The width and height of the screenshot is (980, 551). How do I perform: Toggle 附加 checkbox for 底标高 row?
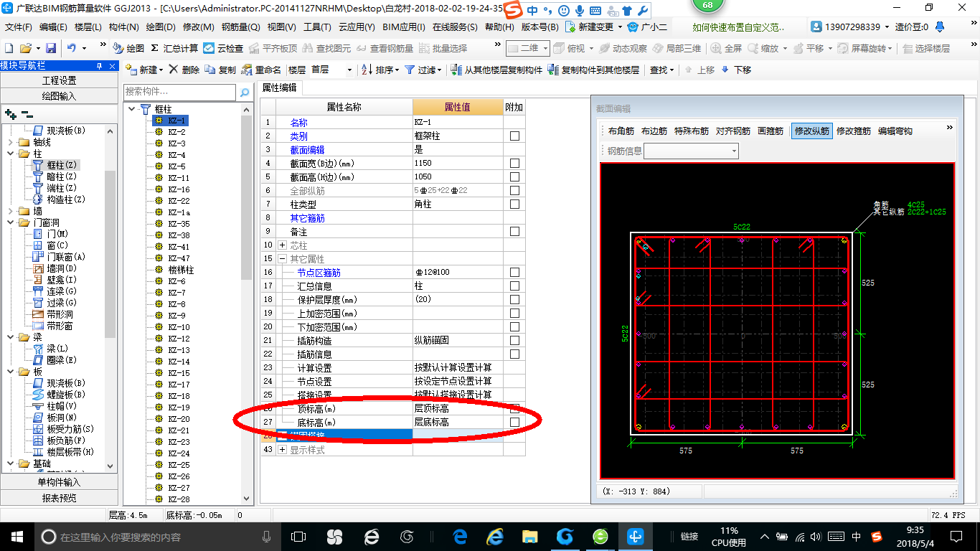pyautogui.click(x=514, y=423)
